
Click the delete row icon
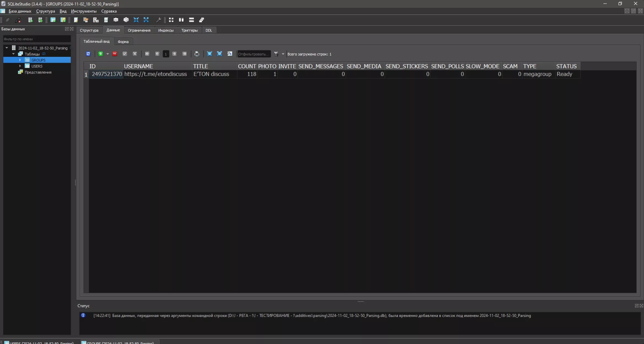coord(114,54)
